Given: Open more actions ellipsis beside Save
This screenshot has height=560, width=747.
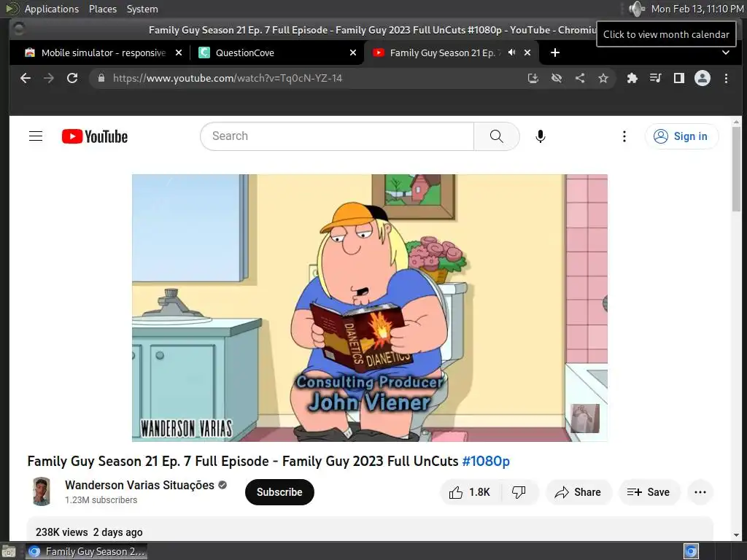Looking at the screenshot, I should coord(700,492).
